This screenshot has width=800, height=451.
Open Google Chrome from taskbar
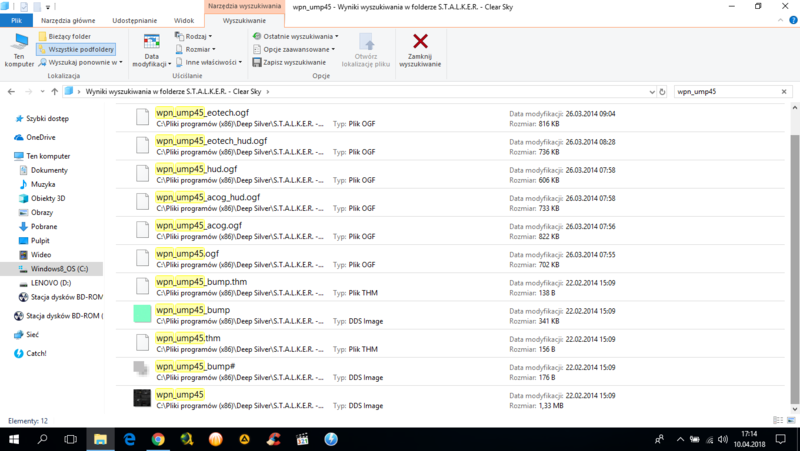click(x=158, y=439)
